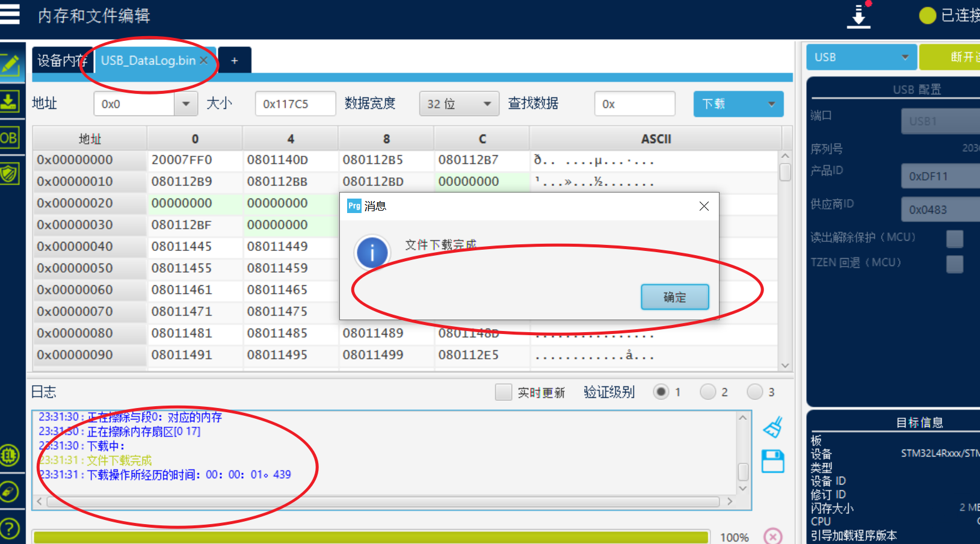Image resolution: width=980 pixels, height=544 pixels.
Task: Open the memory edit pencil icon
Action: (10, 64)
